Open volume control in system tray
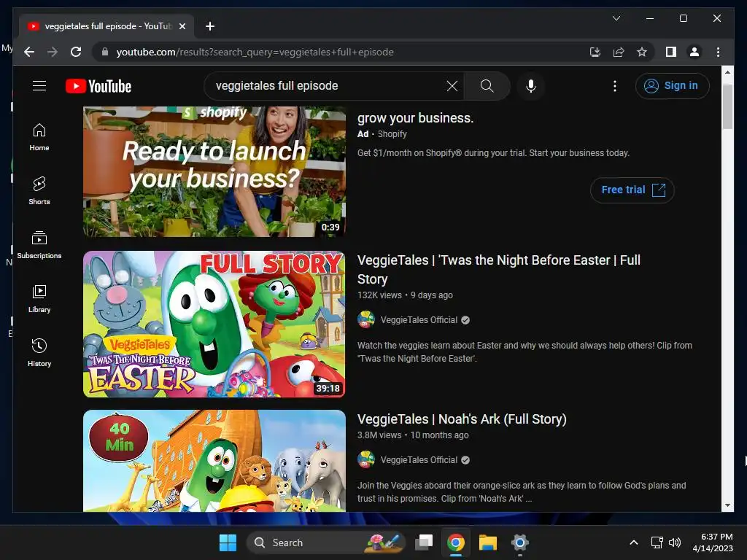 point(675,542)
